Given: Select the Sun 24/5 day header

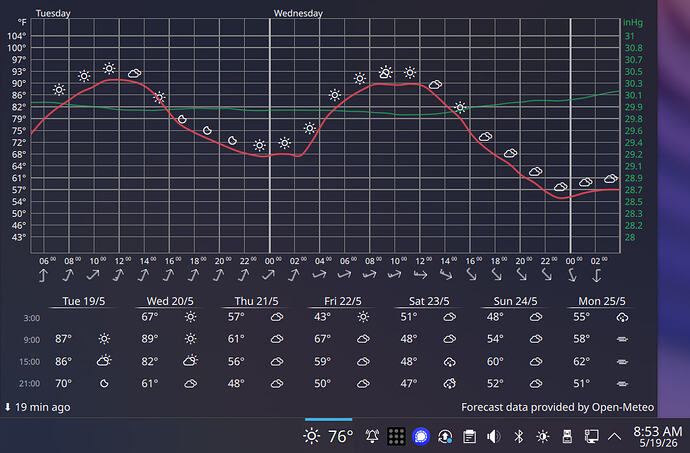Looking at the screenshot, I should click(515, 301).
